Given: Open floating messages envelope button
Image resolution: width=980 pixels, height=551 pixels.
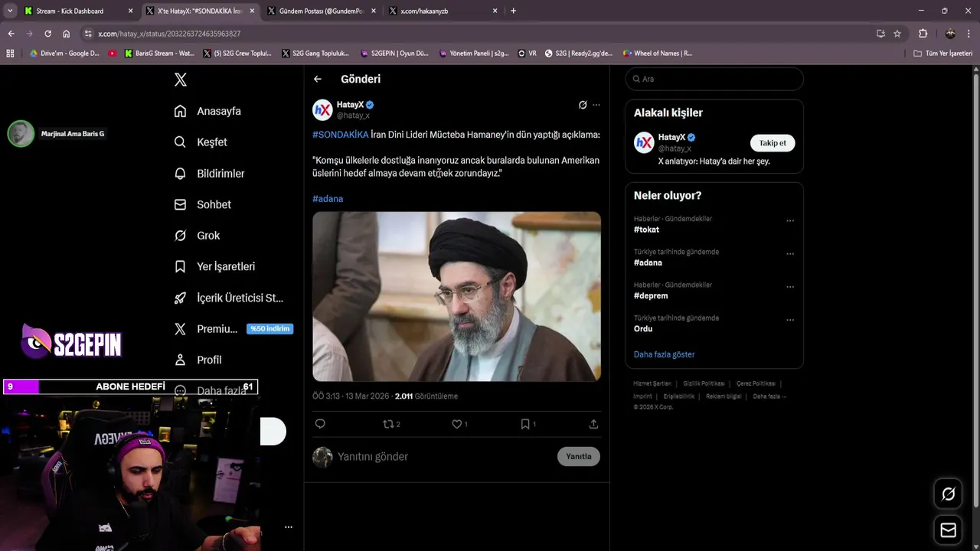Looking at the screenshot, I should [948, 530].
